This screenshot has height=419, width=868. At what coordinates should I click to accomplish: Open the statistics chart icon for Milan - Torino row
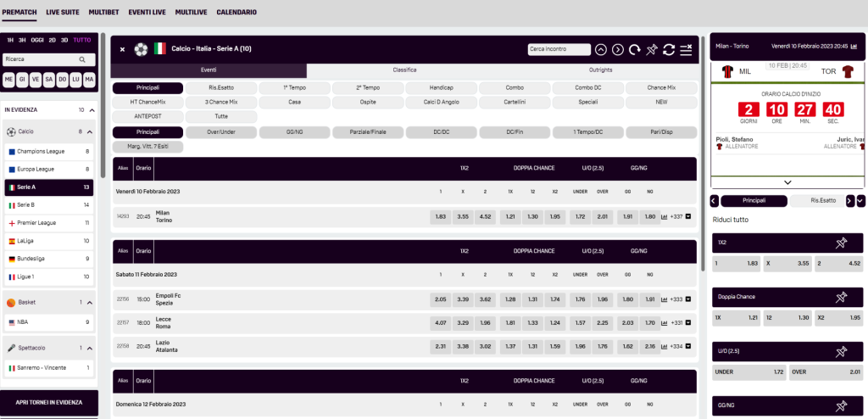tap(665, 216)
